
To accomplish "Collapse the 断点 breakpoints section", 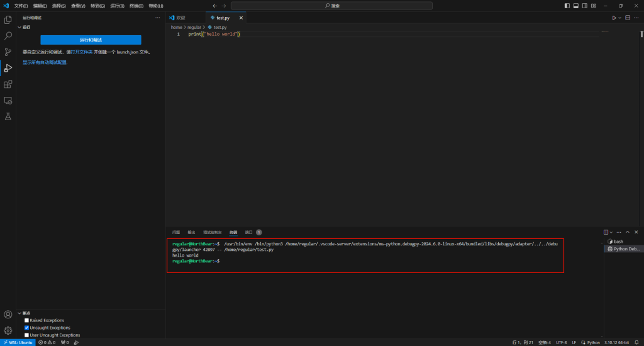I will click(19, 313).
